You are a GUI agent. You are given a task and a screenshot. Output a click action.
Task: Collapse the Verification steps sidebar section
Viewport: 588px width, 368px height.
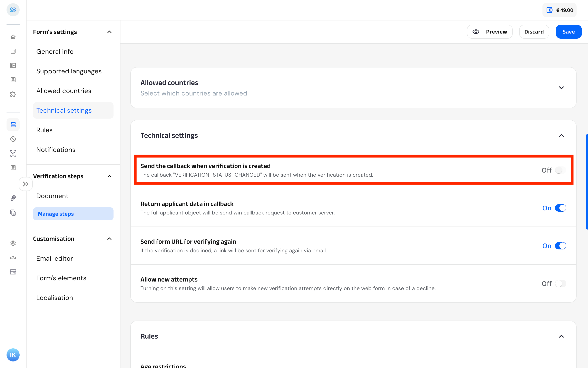(x=109, y=176)
